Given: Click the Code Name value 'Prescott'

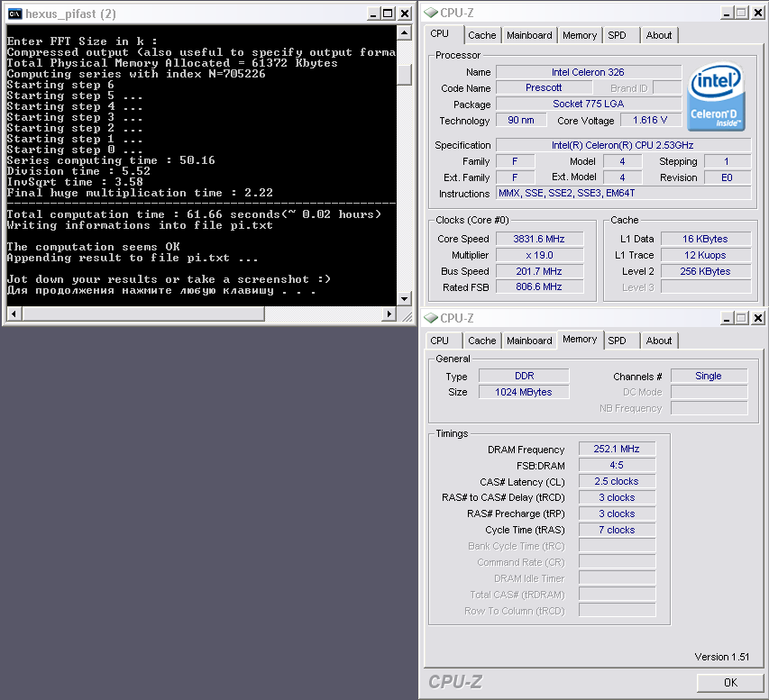Looking at the screenshot, I should pos(544,87).
